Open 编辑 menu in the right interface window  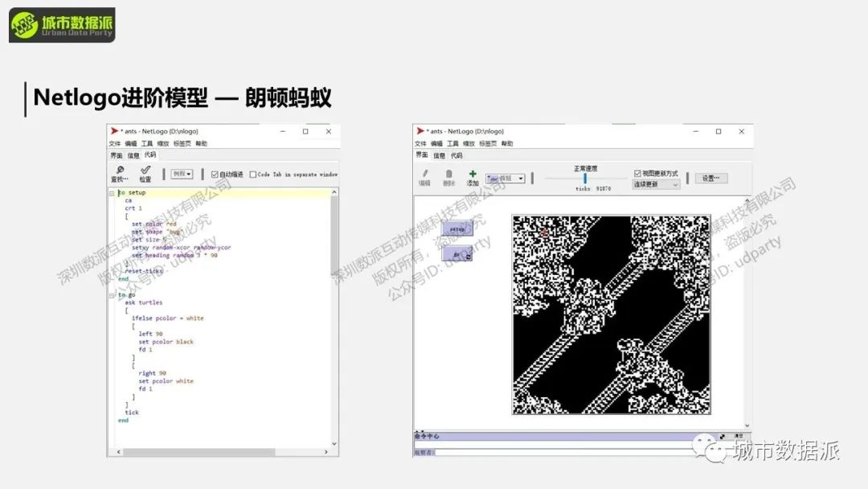pos(436,143)
